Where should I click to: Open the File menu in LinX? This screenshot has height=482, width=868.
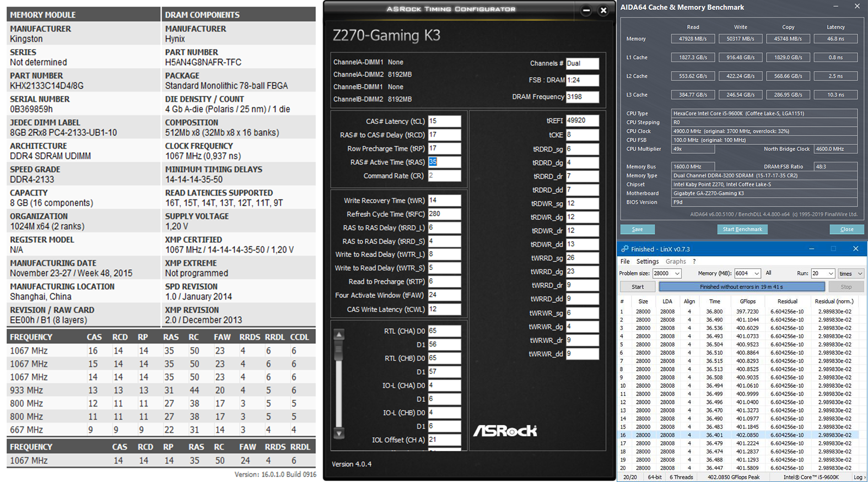625,262
